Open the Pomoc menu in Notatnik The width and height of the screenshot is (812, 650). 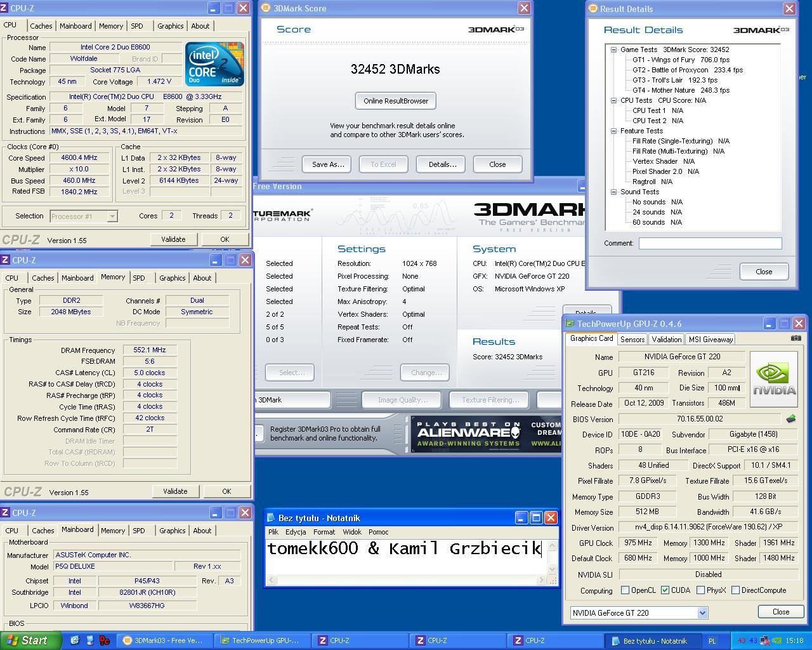click(x=379, y=532)
